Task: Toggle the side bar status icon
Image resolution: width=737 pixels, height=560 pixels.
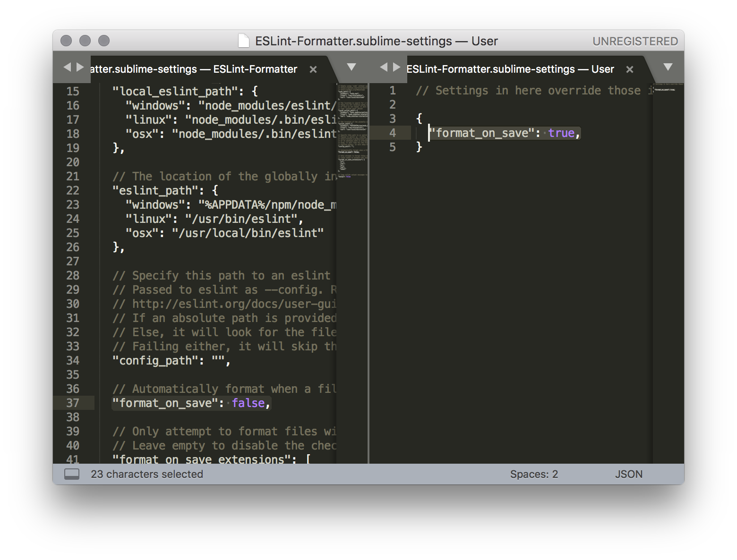Action: (72, 474)
